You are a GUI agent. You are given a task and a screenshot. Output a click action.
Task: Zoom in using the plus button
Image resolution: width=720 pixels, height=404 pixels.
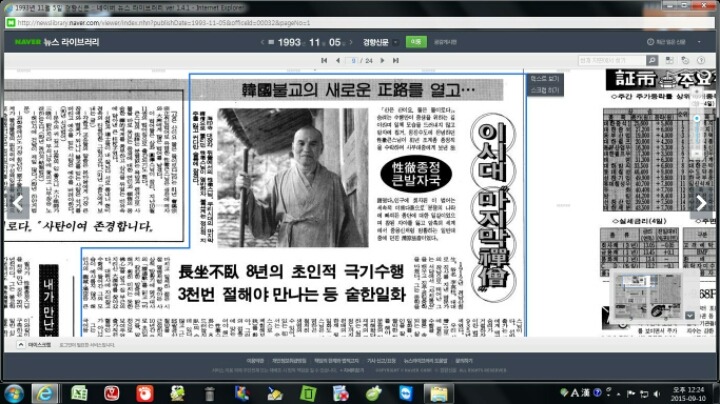tap(697, 93)
